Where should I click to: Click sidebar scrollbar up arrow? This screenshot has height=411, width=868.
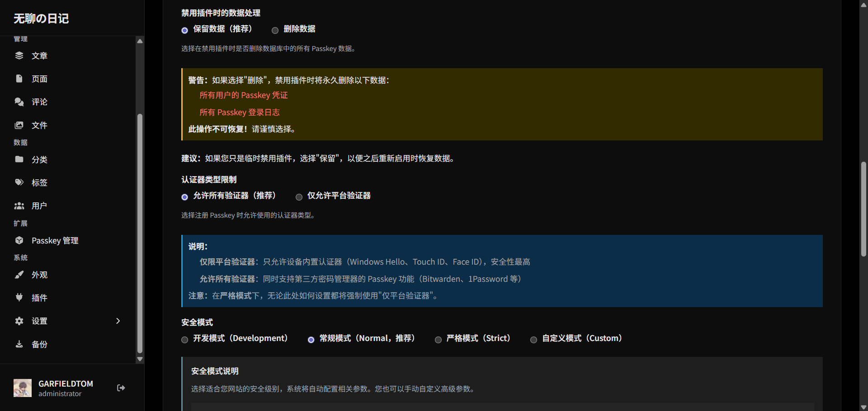[140, 41]
